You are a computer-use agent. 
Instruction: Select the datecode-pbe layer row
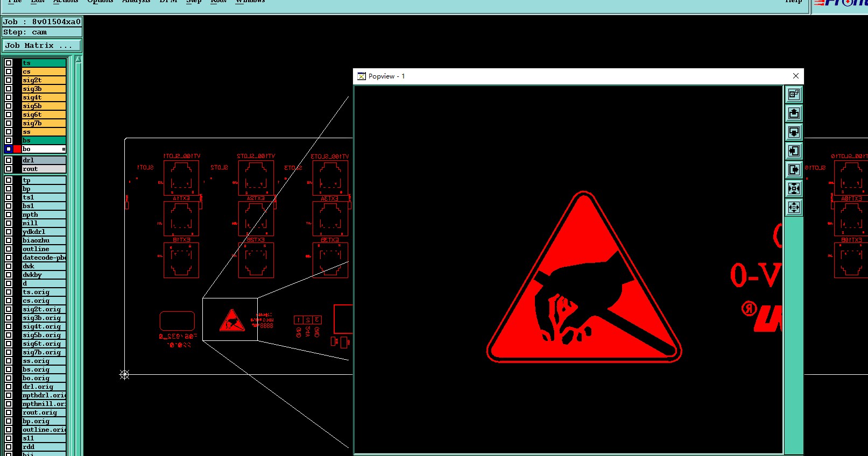click(x=44, y=258)
